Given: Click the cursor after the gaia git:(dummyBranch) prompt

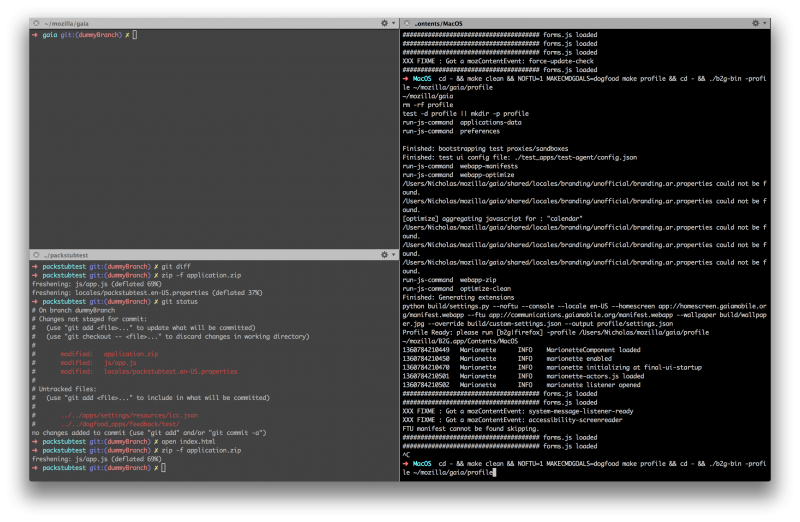Looking at the screenshot, I should click(135, 35).
